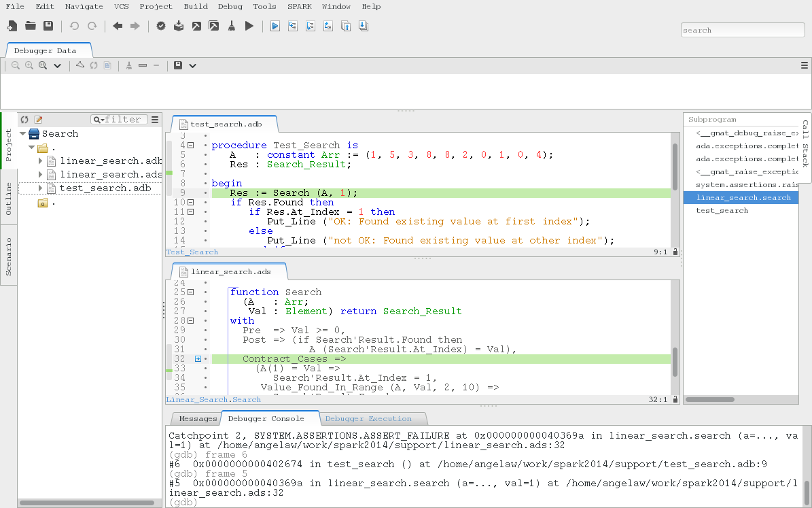Clear Debugger Data with small broom icon
This screenshot has height=508, width=812.
[x=129, y=65]
